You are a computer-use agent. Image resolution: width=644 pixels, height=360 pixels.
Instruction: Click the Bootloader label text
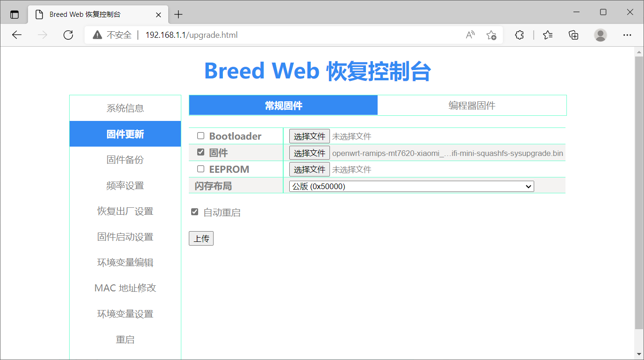point(235,136)
